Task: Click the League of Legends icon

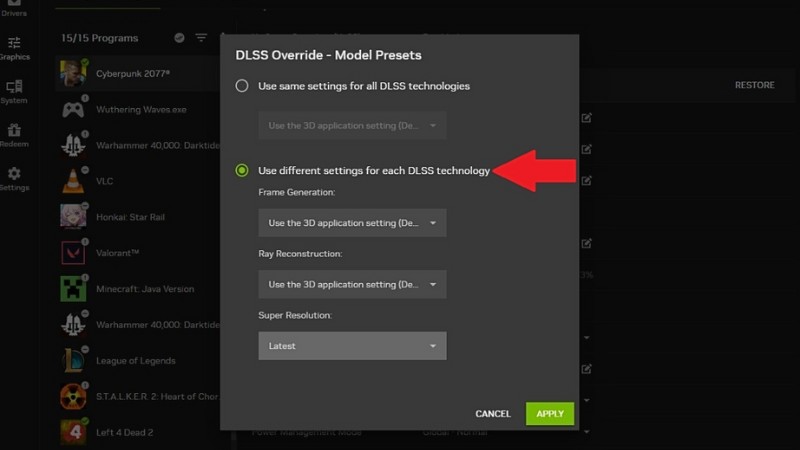Action: [x=73, y=360]
